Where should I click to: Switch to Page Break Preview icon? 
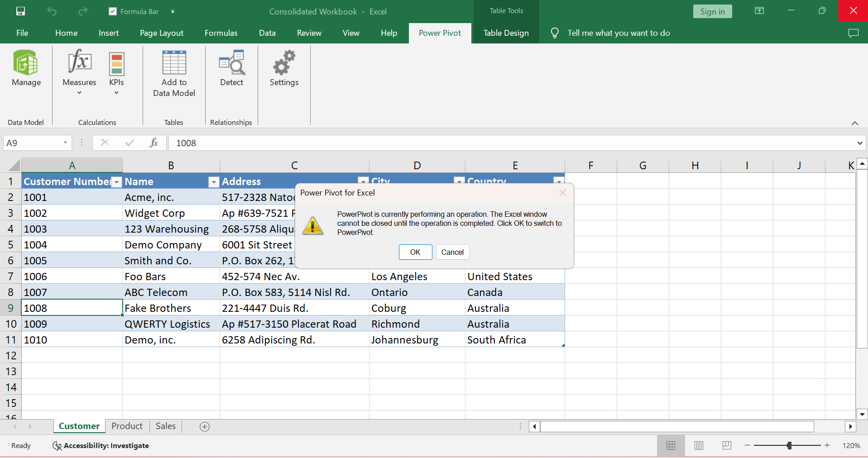(727, 446)
